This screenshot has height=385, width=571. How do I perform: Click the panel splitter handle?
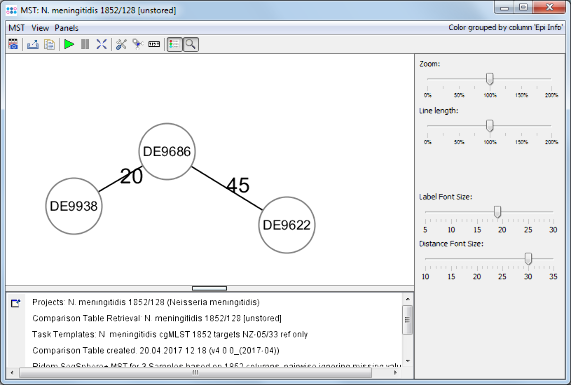pos(209,288)
